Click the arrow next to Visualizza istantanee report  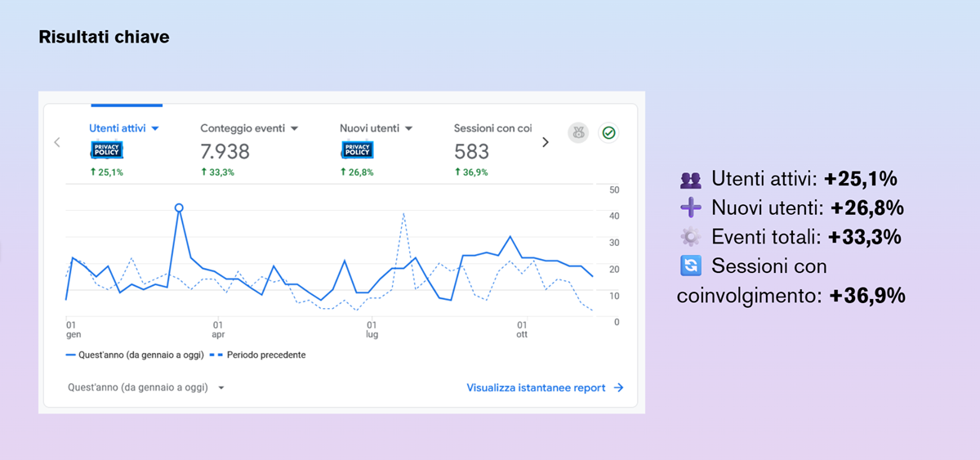(x=618, y=388)
